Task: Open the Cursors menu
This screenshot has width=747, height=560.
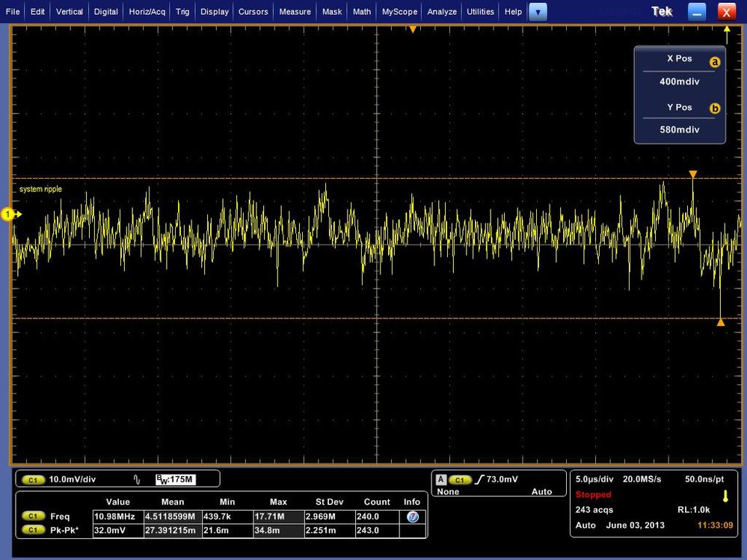Action: pos(253,11)
